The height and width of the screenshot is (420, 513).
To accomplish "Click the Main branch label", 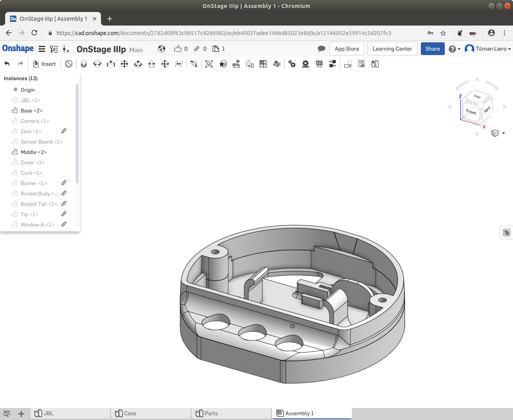I will (136, 50).
